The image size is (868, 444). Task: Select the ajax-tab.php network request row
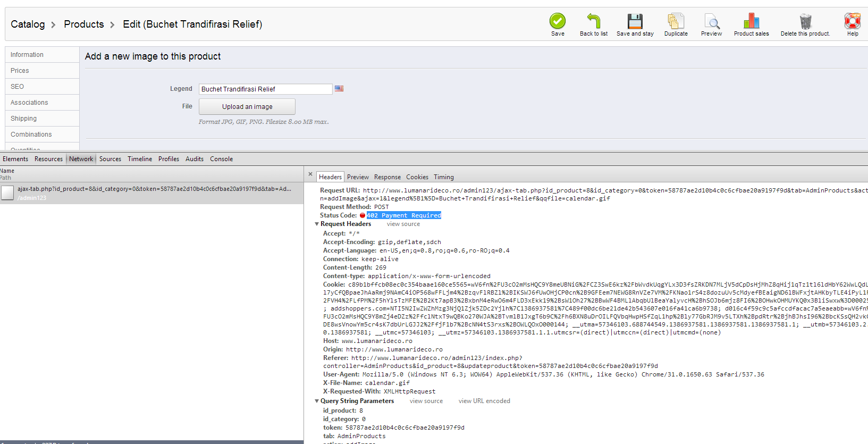(151, 193)
